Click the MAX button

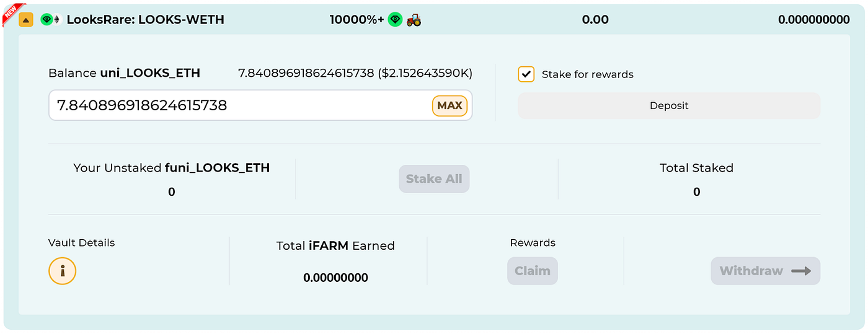point(449,105)
